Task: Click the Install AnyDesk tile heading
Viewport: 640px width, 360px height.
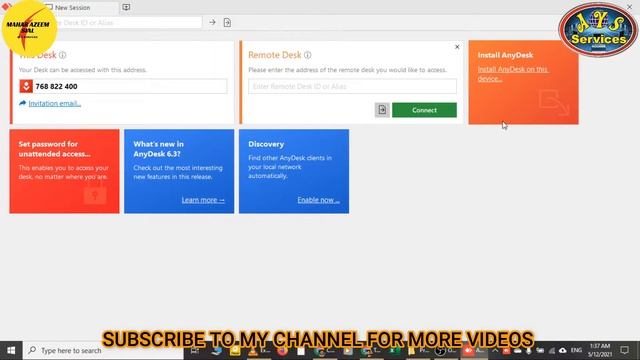Action: [505, 55]
